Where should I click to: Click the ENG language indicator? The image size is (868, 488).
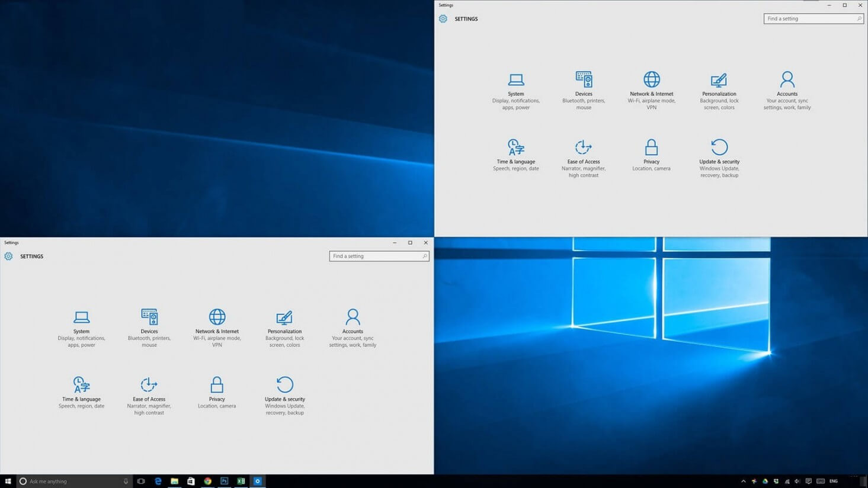[832, 481]
